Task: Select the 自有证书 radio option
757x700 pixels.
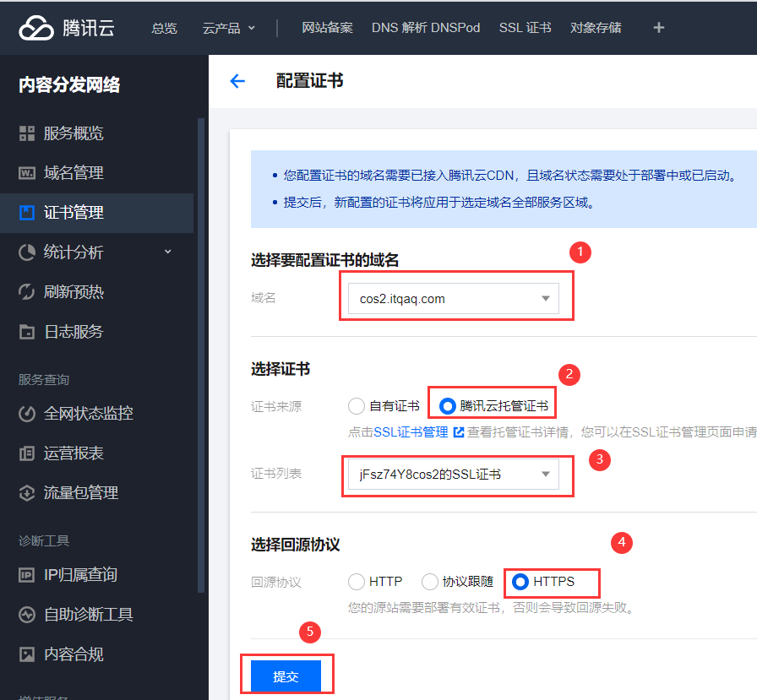Action: [357, 406]
